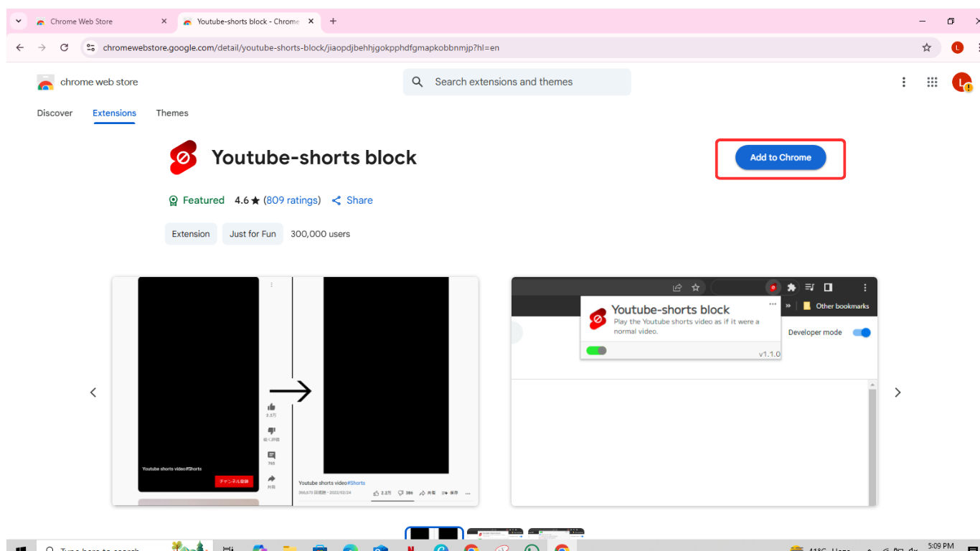Open the Google account avatar on the page
The width and height of the screenshot is (980, 551).
tap(961, 83)
